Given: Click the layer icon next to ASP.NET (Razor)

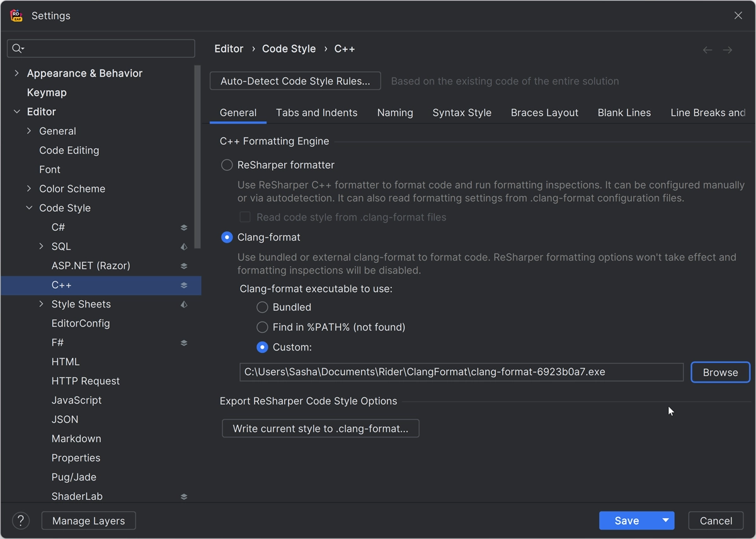Looking at the screenshot, I should 184,266.
